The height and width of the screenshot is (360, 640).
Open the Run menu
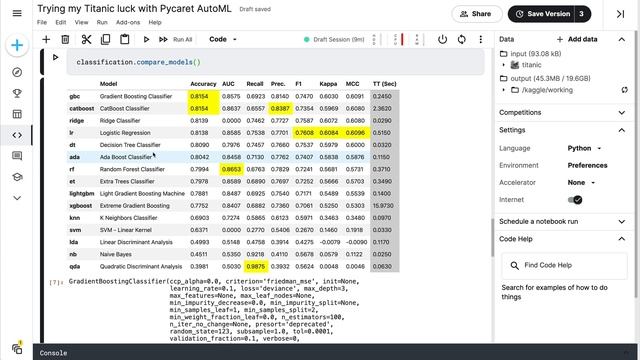click(102, 22)
